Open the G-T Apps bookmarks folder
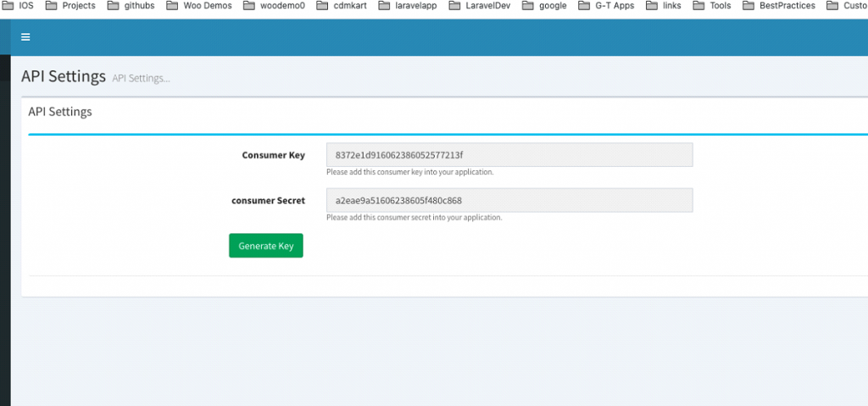Viewport: 868px width, 406px height. click(607, 6)
